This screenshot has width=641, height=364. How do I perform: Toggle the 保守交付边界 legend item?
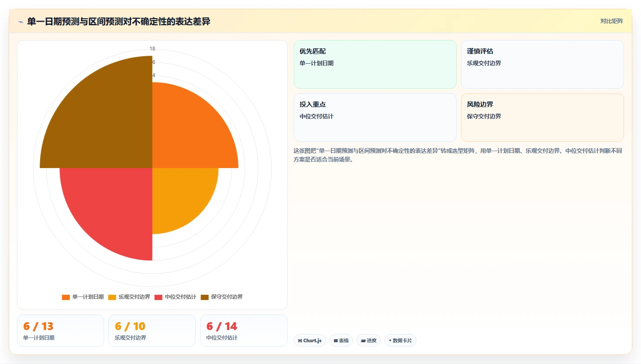pos(221,297)
